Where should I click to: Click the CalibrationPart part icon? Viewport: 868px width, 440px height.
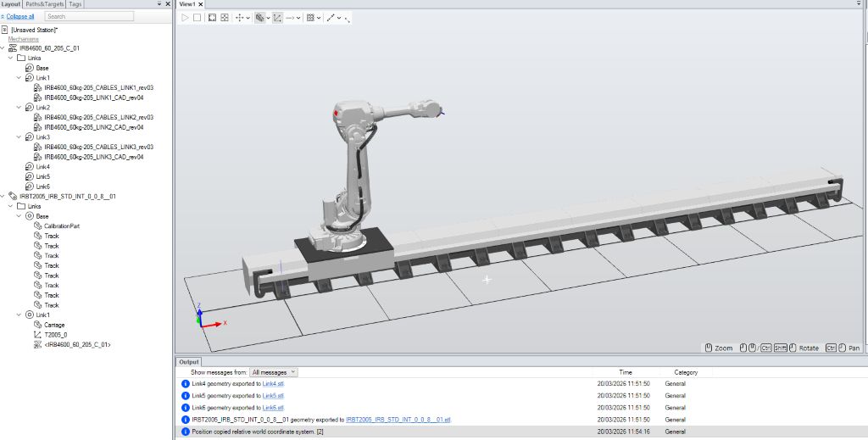[x=37, y=226]
